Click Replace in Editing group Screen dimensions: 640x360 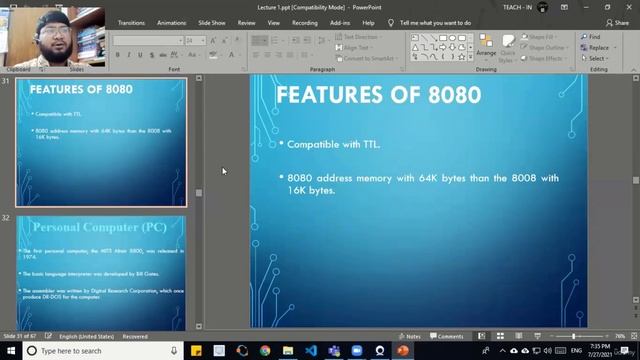[599, 48]
